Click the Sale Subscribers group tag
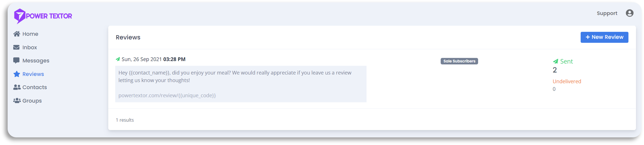Viewport: 644px width, 145px height. [459, 61]
